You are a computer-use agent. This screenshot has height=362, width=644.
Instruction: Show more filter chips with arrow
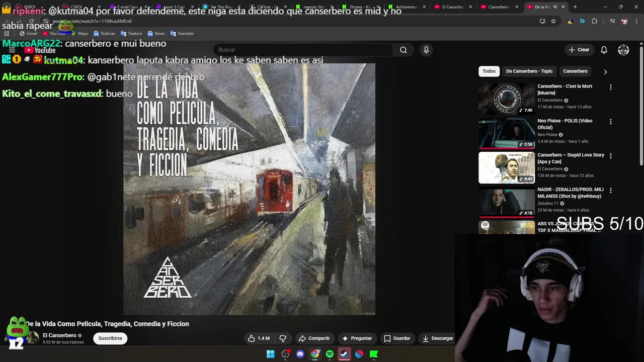tap(605, 71)
